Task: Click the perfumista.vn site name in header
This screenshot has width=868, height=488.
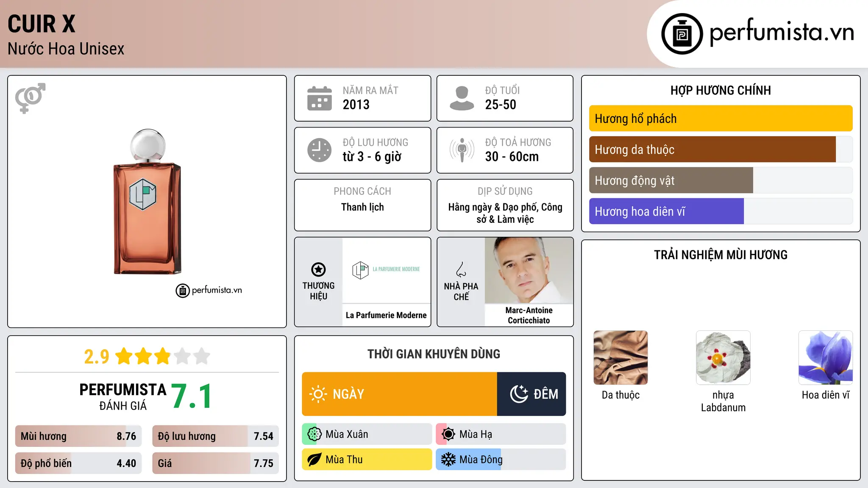Action: [782, 32]
